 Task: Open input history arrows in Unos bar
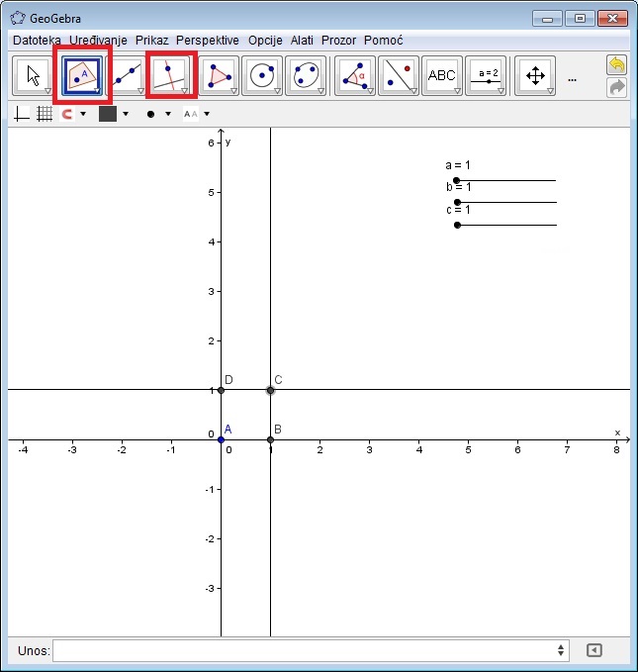pyautogui.click(x=561, y=650)
